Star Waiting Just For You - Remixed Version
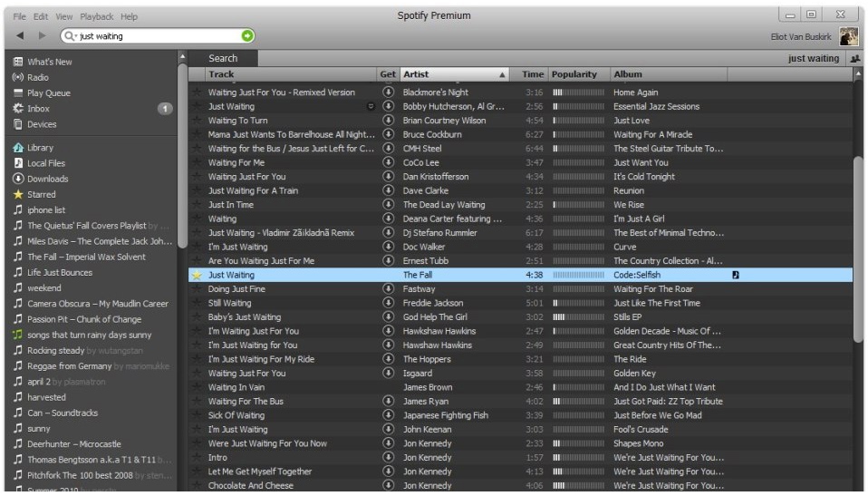The width and height of the screenshot is (868, 496). [x=197, y=92]
